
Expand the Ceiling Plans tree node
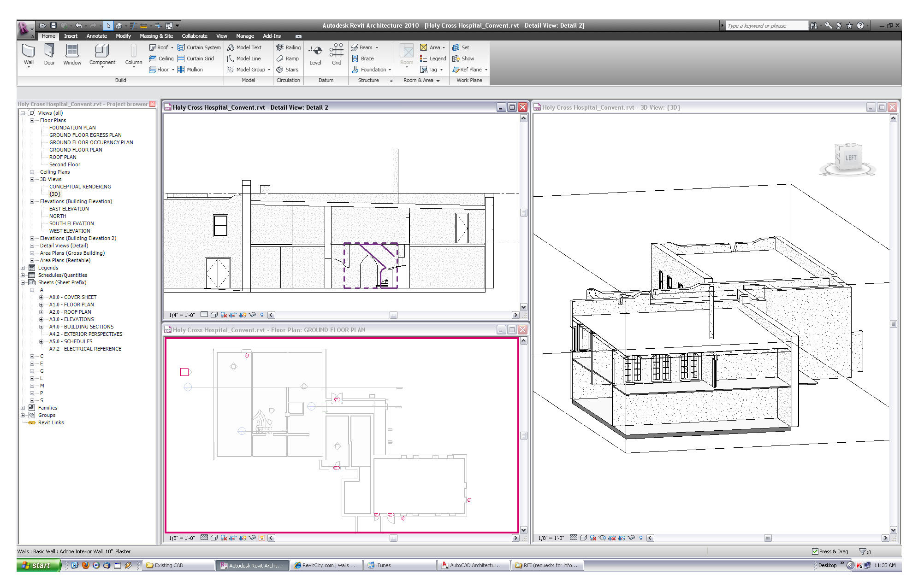click(x=32, y=172)
